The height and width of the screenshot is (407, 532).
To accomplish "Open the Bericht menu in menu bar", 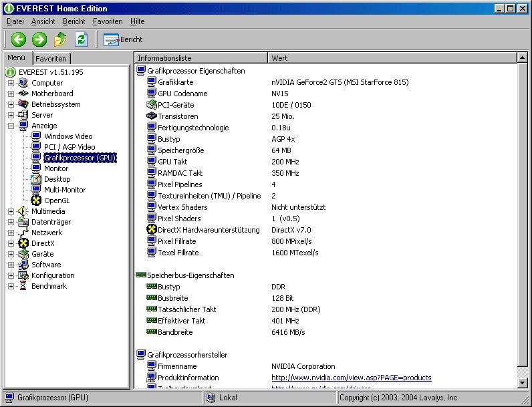I will (74, 21).
